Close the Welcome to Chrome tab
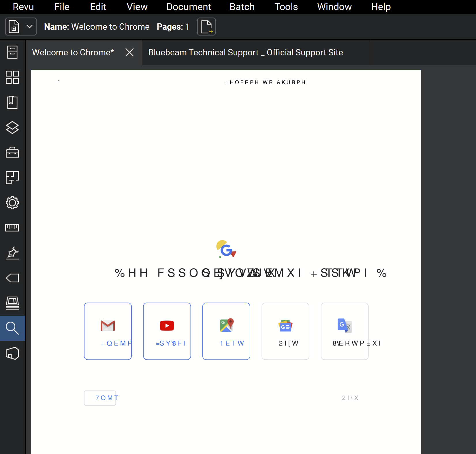This screenshot has width=476, height=454. point(129,52)
